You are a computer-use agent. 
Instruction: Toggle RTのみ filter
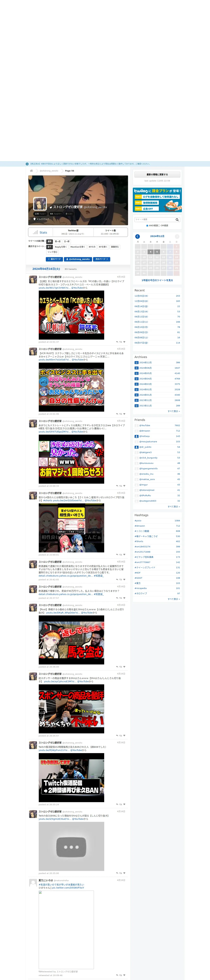click(x=92, y=247)
